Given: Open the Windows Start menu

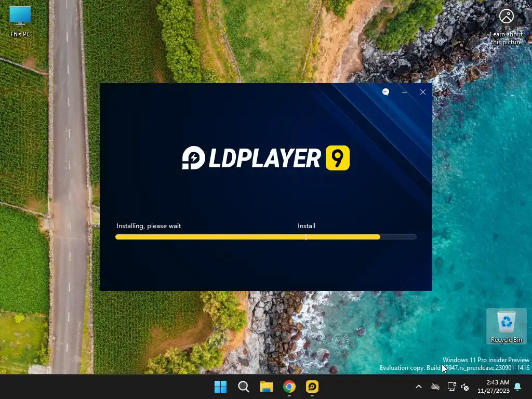Looking at the screenshot, I should point(220,387).
